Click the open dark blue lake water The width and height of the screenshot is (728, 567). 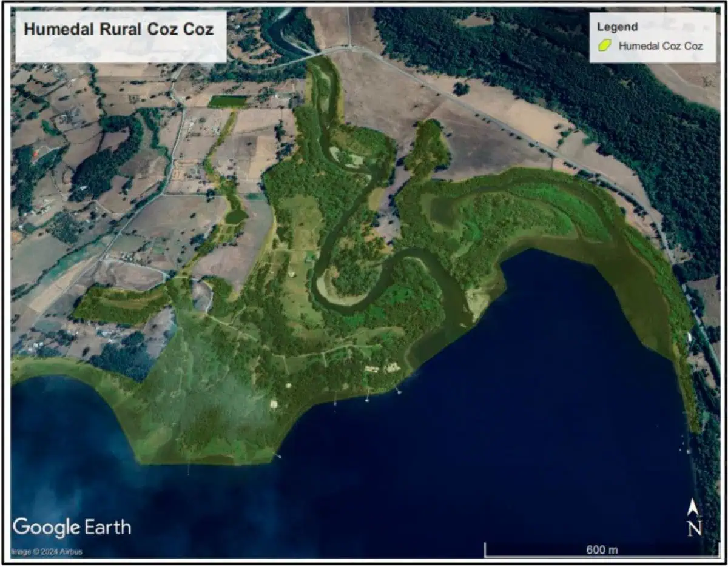click(x=516, y=424)
